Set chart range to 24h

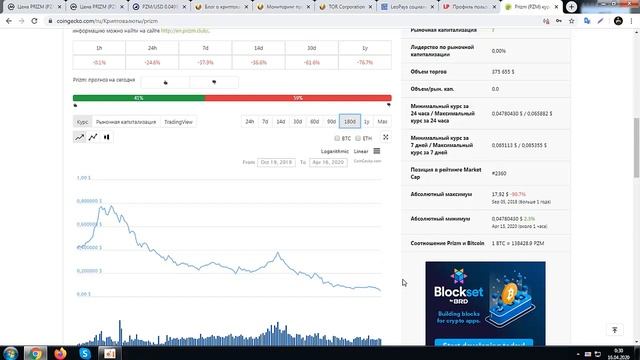(249, 122)
